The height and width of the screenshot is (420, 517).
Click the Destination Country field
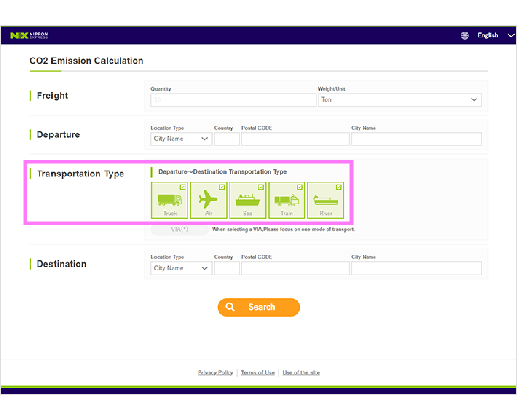227,268
